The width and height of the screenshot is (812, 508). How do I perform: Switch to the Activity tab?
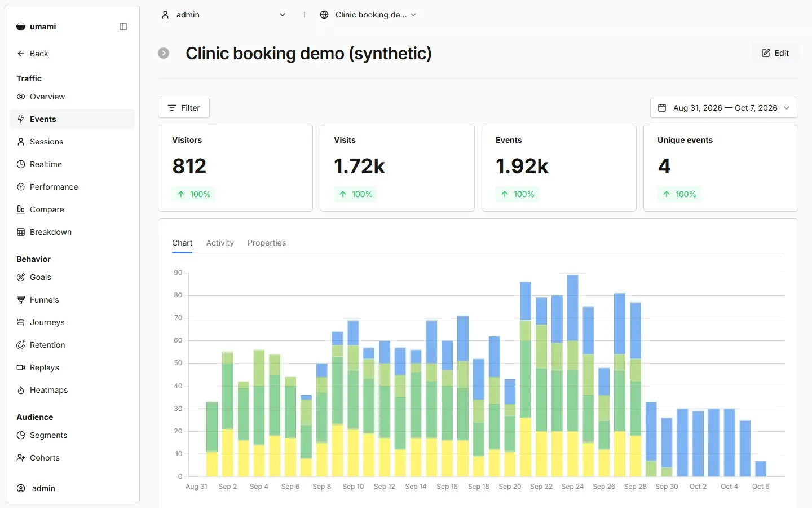[x=220, y=243]
